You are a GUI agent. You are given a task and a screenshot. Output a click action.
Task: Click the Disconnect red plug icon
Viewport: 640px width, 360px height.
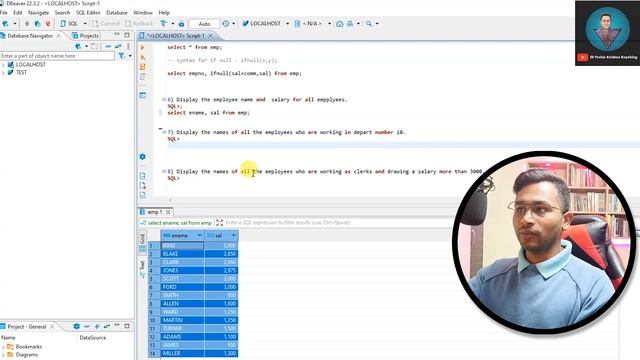coord(48,24)
